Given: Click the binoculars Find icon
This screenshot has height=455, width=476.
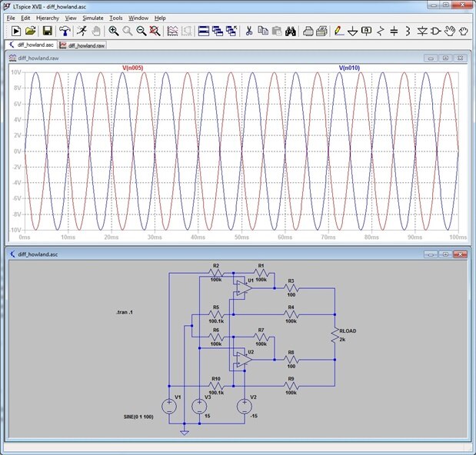Looking at the screenshot, I should [291, 31].
